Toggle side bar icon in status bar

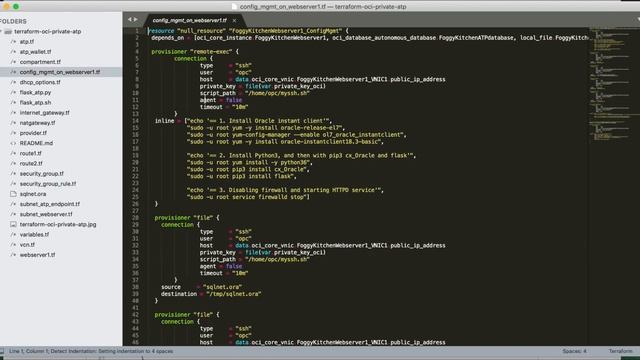pos(2,351)
